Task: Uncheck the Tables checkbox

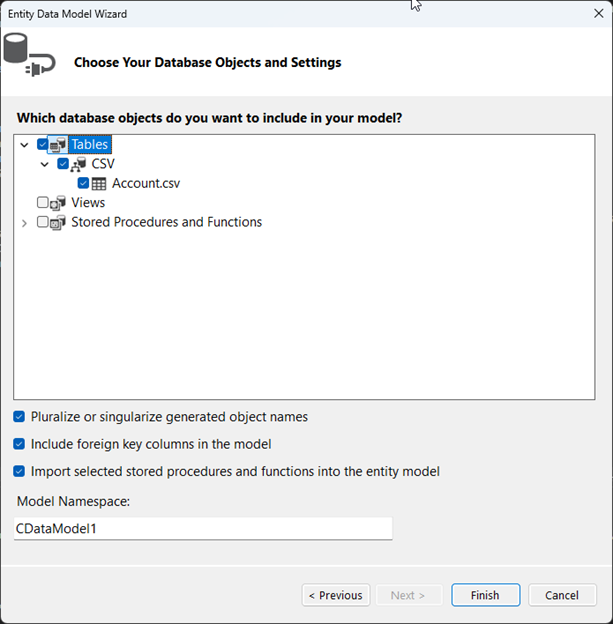Action: pos(43,145)
